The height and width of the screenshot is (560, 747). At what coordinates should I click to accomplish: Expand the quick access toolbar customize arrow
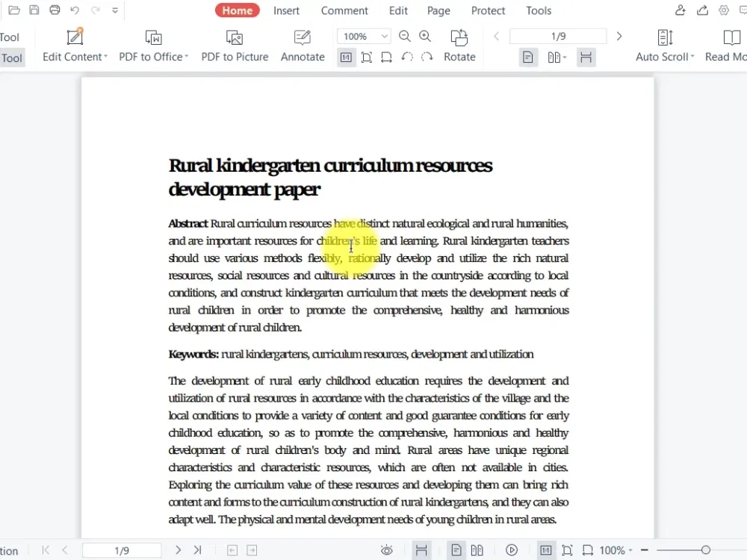pyautogui.click(x=115, y=10)
